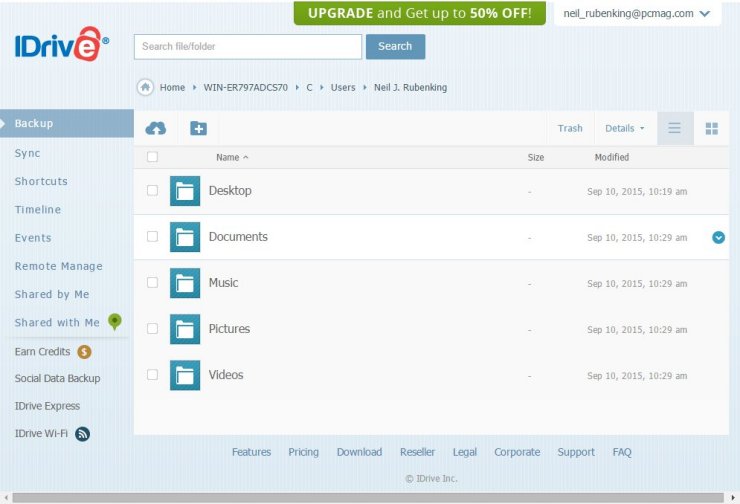
Task: Open the Documents folder icon
Action: (x=185, y=237)
